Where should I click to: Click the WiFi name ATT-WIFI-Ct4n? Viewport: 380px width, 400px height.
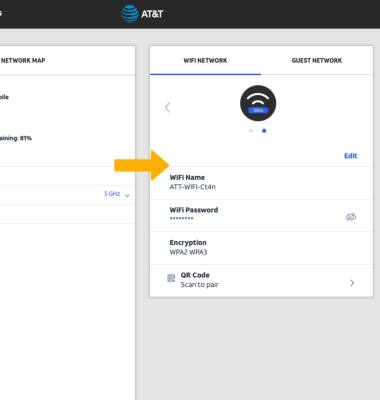(x=192, y=187)
